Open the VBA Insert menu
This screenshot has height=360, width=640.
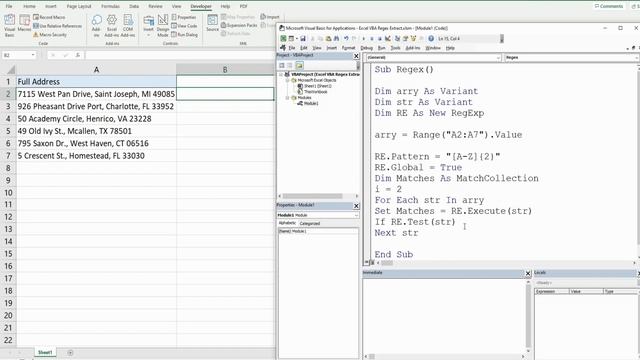click(x=331, y=48)
